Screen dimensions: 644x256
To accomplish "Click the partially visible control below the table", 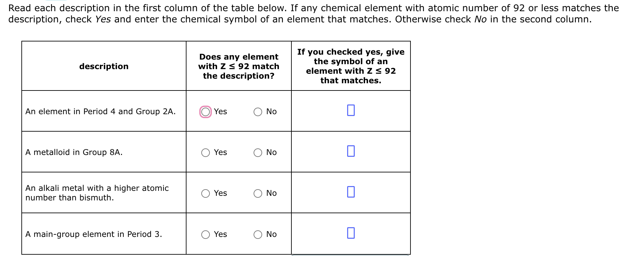I will pos(350,255).
